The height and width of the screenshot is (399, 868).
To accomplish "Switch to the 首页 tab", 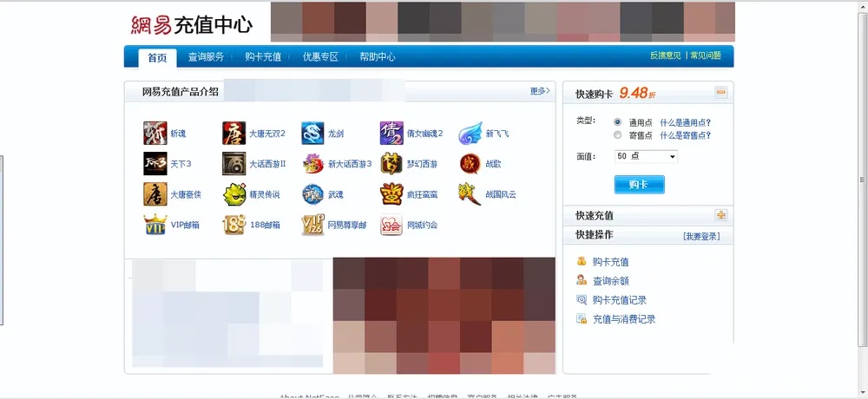I will [156, 57].
